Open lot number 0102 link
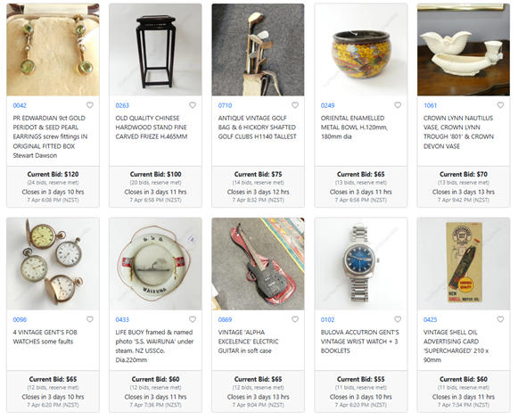Image resolution: width=518 pixels, height=420 pixels. [327, 319]
